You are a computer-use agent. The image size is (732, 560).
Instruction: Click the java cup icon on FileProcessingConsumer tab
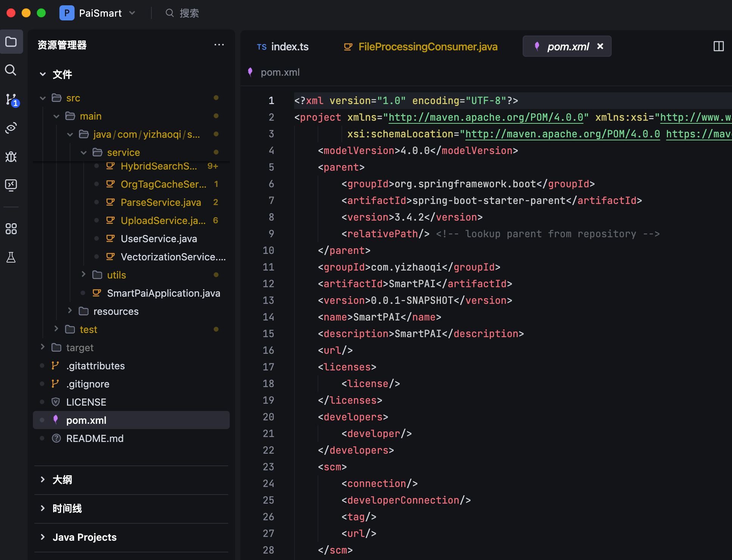click(348, 47)
